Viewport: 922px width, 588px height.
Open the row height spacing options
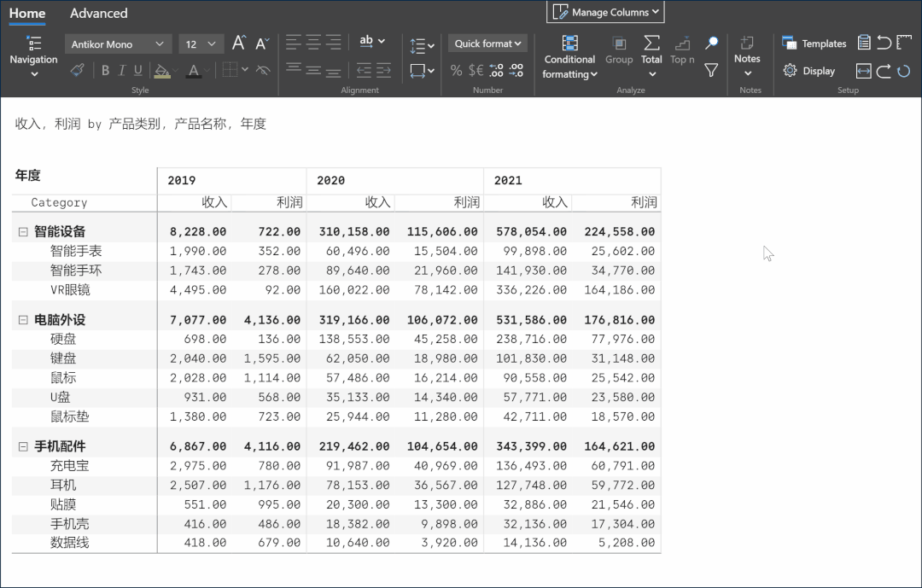[422, 45]
